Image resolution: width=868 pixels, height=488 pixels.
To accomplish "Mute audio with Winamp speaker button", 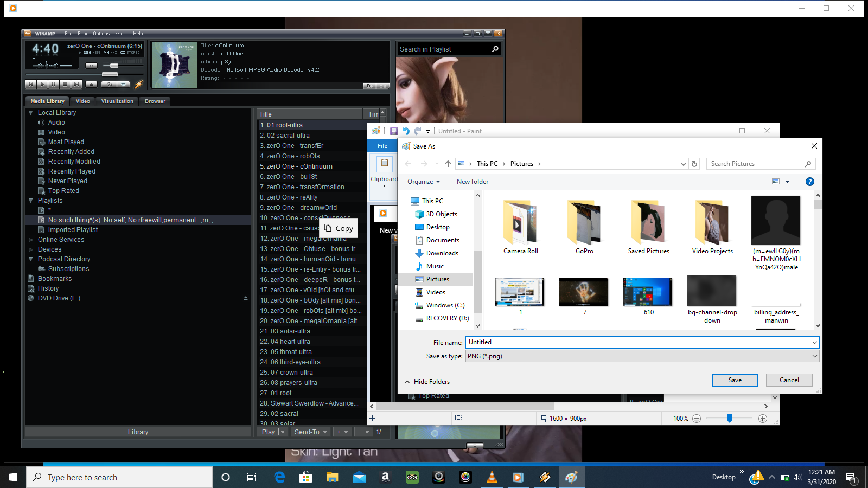I will pyautogui.click(x=91, y=66).
